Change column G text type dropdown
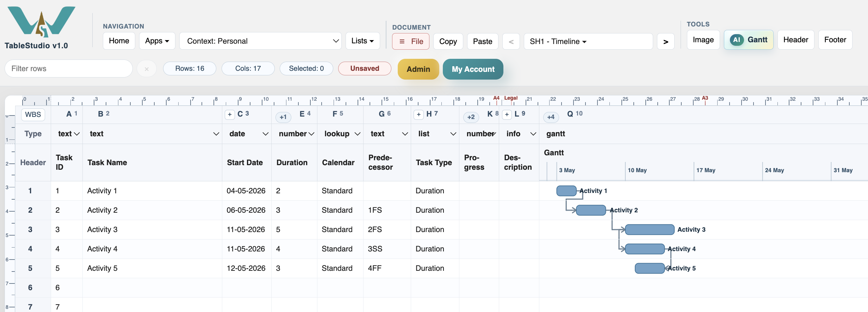 pos(389,134)
